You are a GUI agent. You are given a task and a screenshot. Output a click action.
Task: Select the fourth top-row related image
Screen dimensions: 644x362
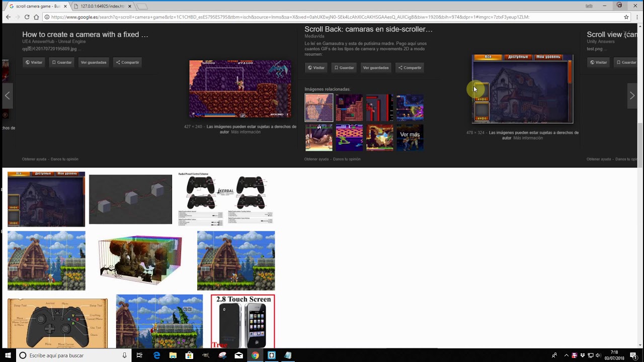pos(410,108)
